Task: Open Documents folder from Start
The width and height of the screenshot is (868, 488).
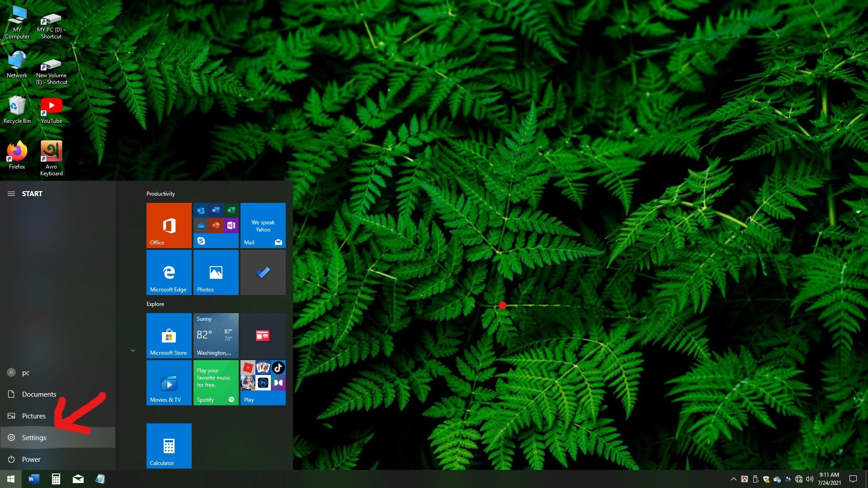Action: click(39, 394)
